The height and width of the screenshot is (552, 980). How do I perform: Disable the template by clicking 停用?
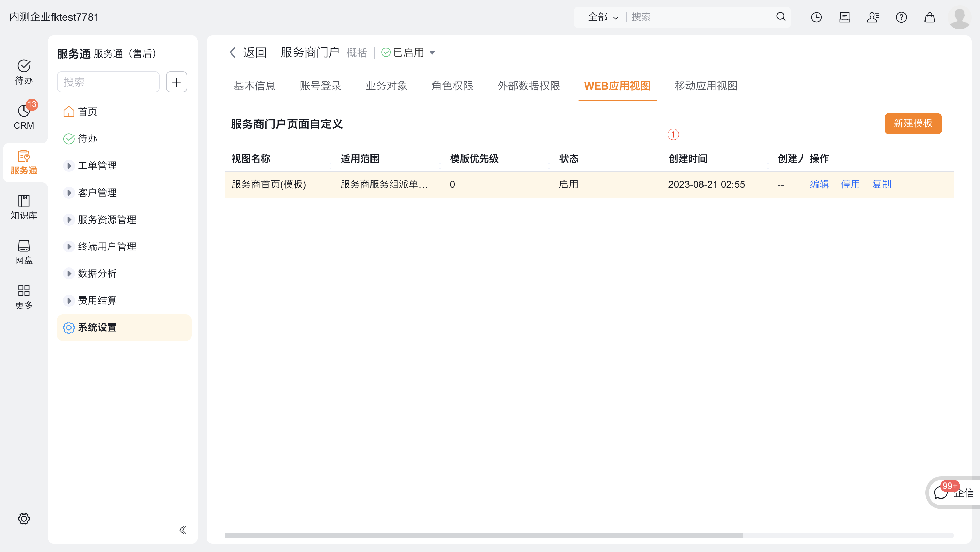click(x=851, y=184)
